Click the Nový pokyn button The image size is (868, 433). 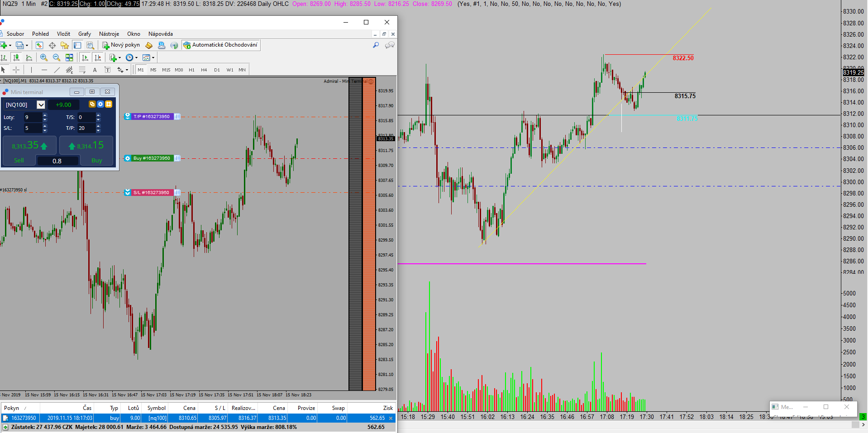121,45
